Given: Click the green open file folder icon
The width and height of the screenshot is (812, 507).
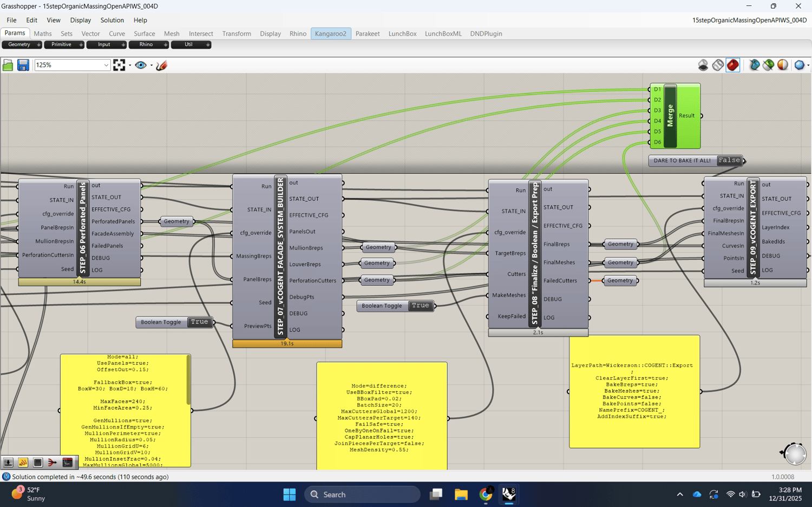Looking at the screenshot, I should pyautogui.click(x=8, y=65).
